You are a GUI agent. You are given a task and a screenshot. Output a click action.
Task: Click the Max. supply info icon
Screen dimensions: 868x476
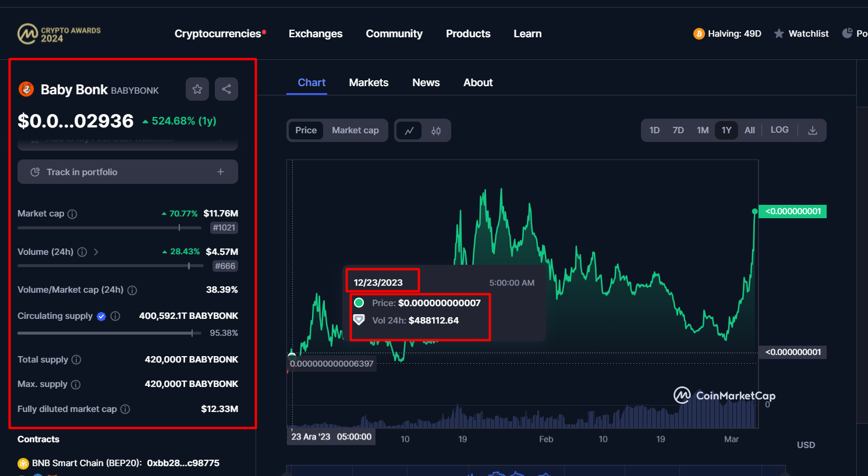(76, 385)
